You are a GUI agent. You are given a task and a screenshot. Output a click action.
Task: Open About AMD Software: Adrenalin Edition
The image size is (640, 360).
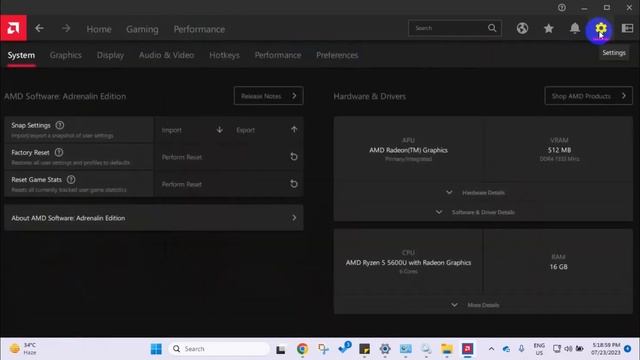[x=154, y=218]
